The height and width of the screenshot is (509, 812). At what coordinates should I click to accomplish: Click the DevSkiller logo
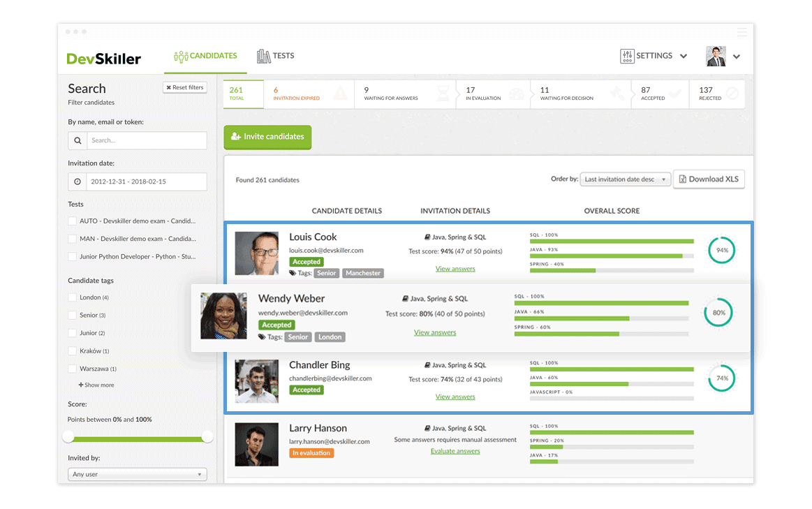(x=103, y=59)
